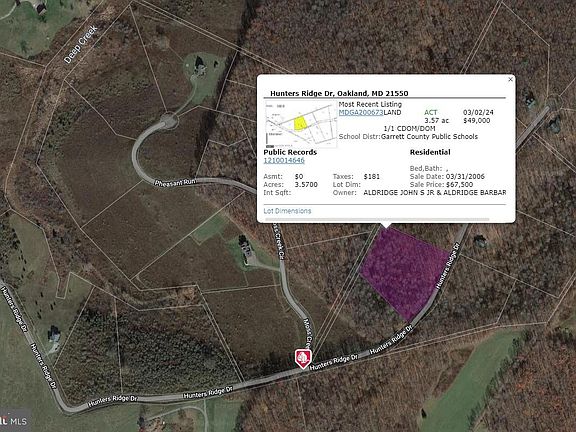Click the ACT listing status text

pos(431,112)
